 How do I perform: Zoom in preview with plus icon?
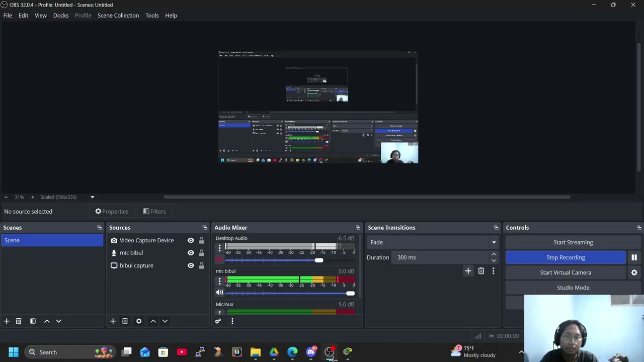coord(33,197)
